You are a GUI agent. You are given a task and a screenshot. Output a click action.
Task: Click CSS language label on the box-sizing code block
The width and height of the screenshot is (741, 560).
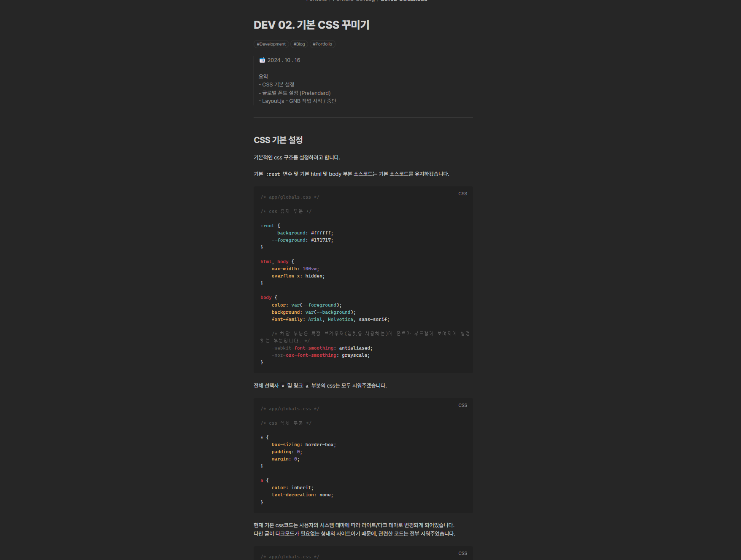click(x=463, y=406)
